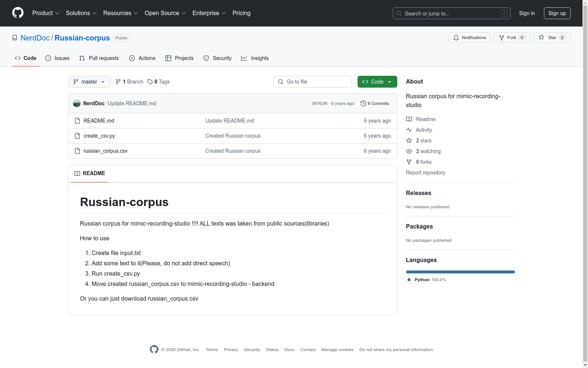Viewport: 588px width, 368px height.
Task: Click the GitHub logo in the header
Action: point(18,13)
